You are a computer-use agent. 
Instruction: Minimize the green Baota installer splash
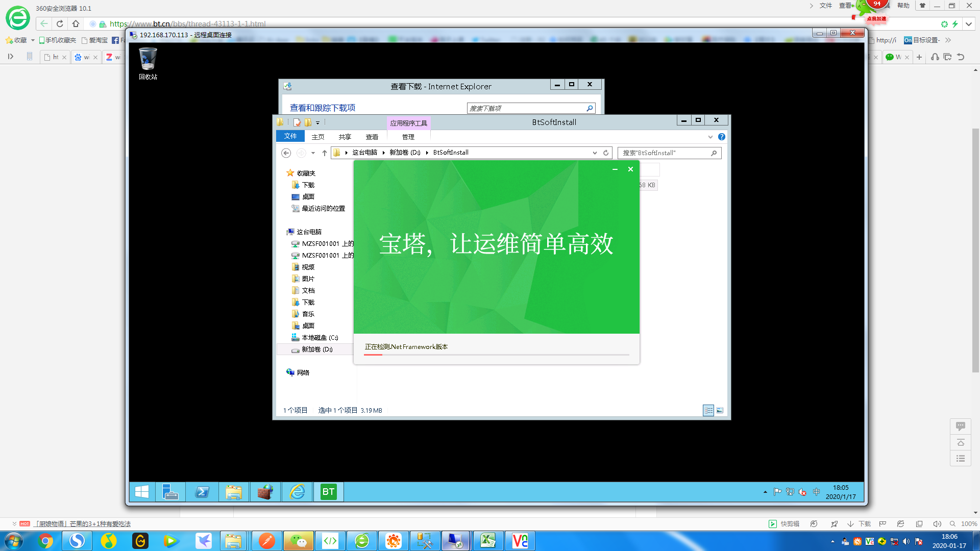(615, 169)
